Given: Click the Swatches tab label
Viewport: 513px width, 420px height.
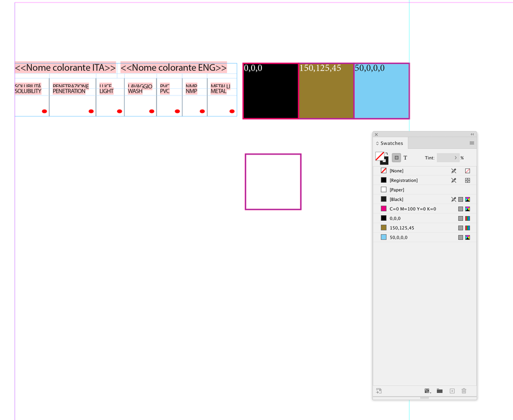Looking at the screenshot, I should point(393,143).
